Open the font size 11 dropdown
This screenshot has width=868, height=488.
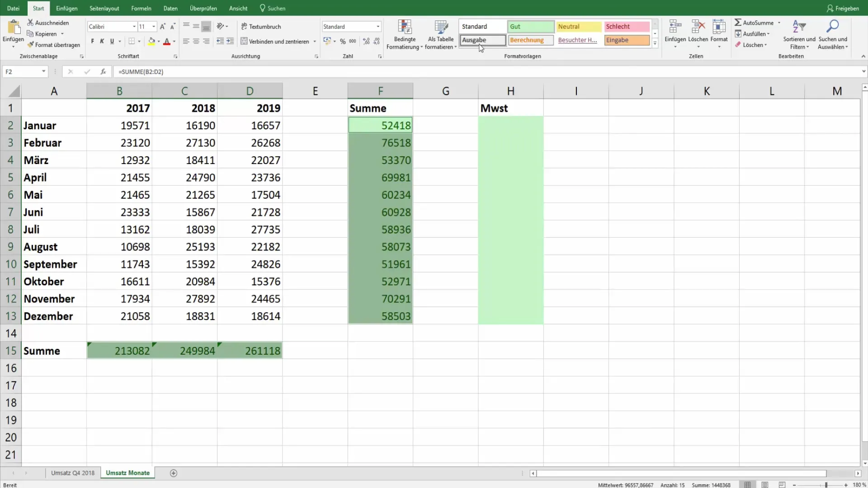[154, 27]
